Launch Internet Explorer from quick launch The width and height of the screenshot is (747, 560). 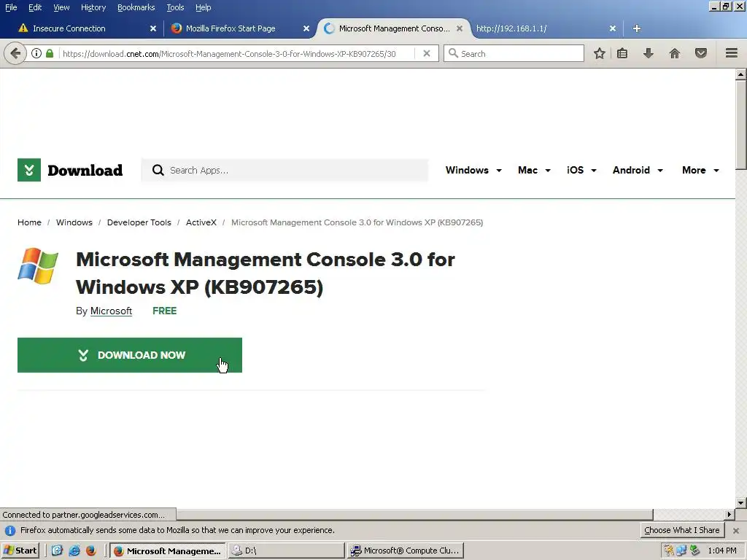[x=74, y=551]
